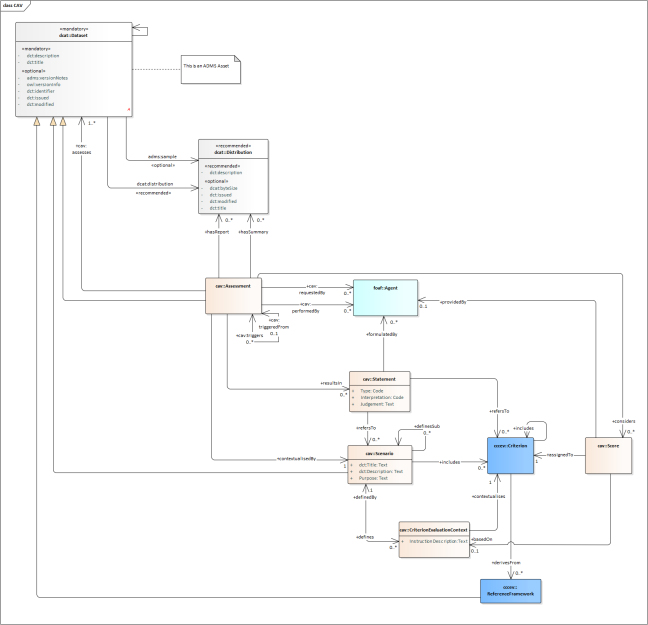Click the 'Purpose: Text' attribute in Scenario
The width and height of the screenshot is (648, 625).
pos(373,478)
